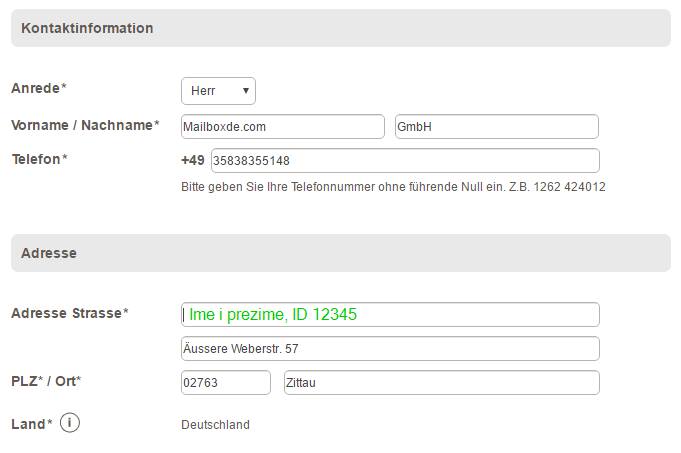681x453 pixels.
Task: Click the info icon beside Land
Action: coord(70,423)
